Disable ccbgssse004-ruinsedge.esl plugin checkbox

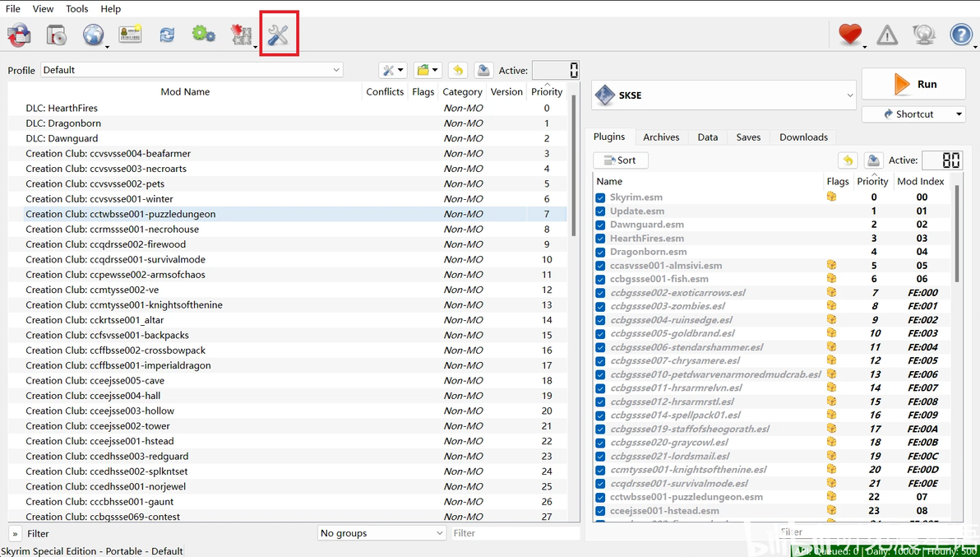(x=601, y=320)
